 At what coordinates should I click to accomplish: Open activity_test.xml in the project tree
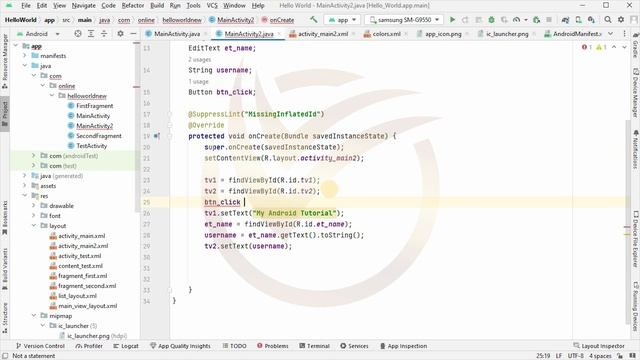(x=80, y=256)
